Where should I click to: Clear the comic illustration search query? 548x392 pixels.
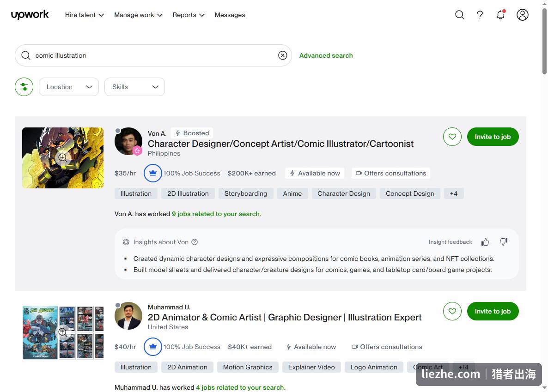282,55
